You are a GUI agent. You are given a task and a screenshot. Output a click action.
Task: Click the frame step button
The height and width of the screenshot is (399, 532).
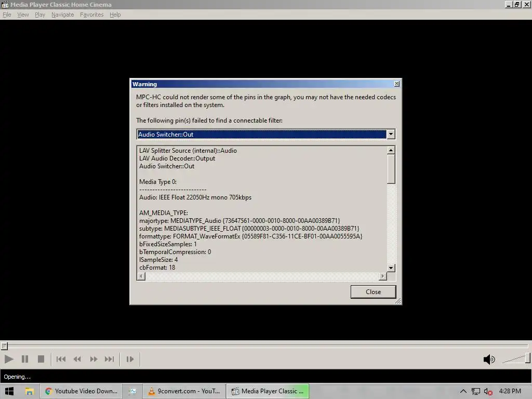(x=130, y=359)
